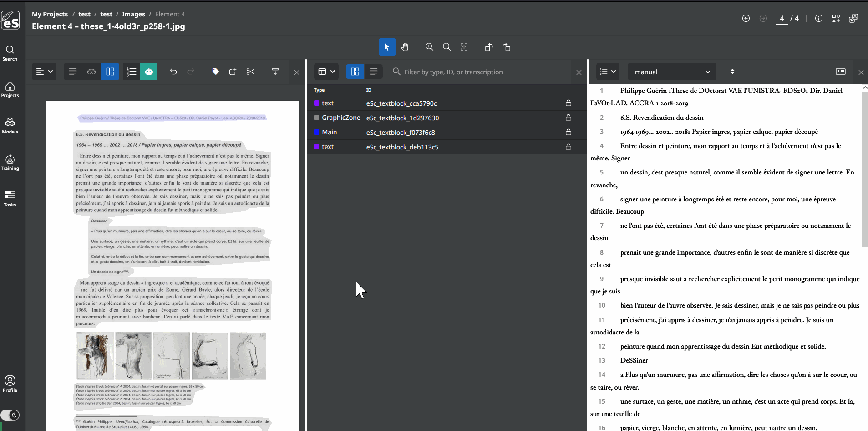Toggle lock on the Main region row
This screenshot has height=431, width=868.
pyautogui.click(x=569, y=132)
